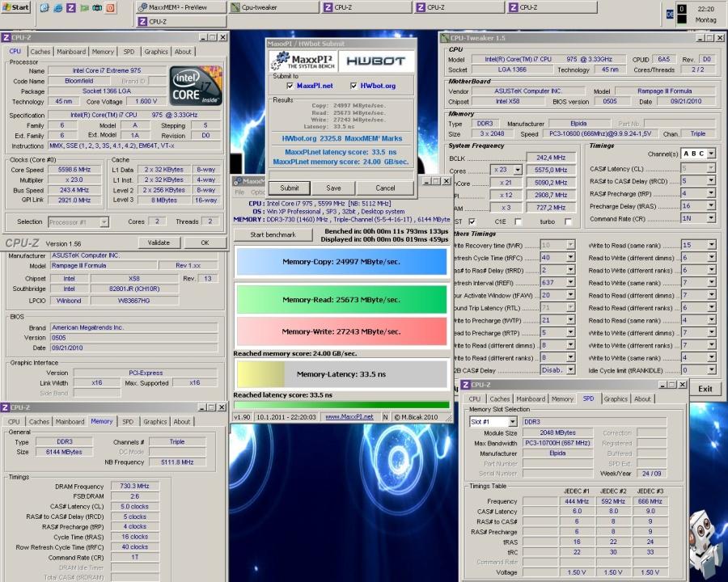Click the taskbar clock showing 22:20

[x=705, y=9]
